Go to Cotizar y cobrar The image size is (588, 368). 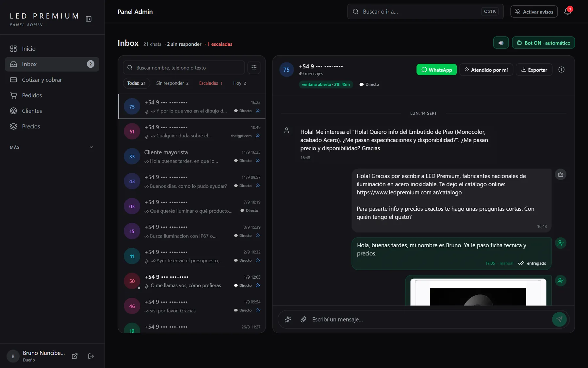tap(52, 80)
